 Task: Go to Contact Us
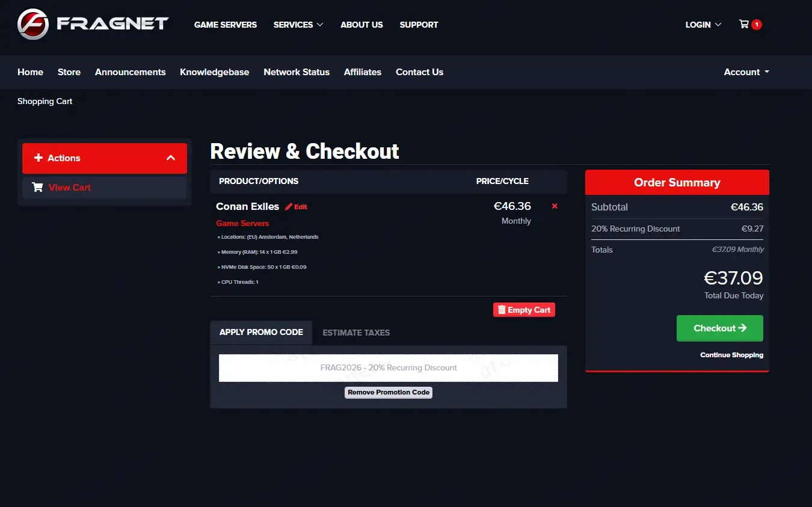419,72
